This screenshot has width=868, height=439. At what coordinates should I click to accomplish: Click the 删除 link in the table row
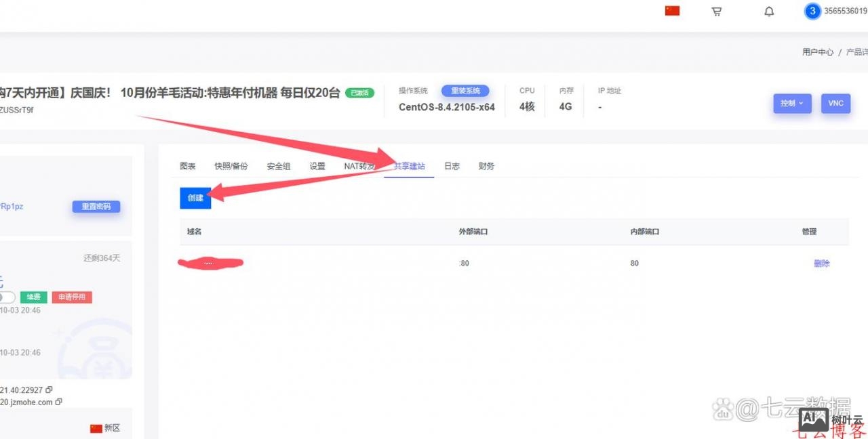pos(822,263)
